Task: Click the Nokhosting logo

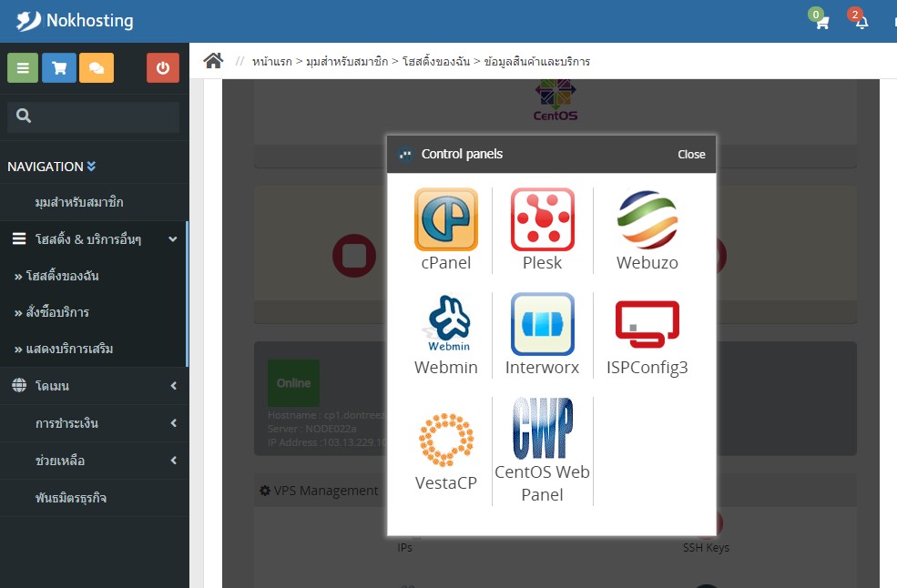Action: 75,21
